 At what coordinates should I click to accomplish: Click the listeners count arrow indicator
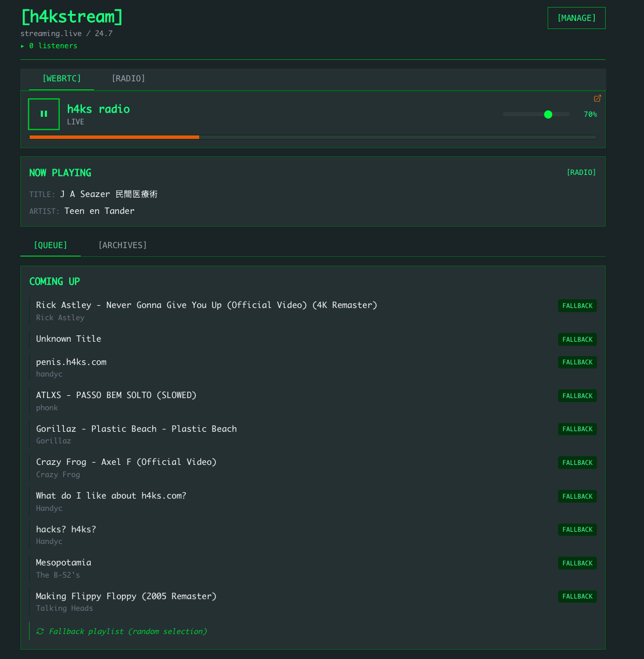coord(23,46)
